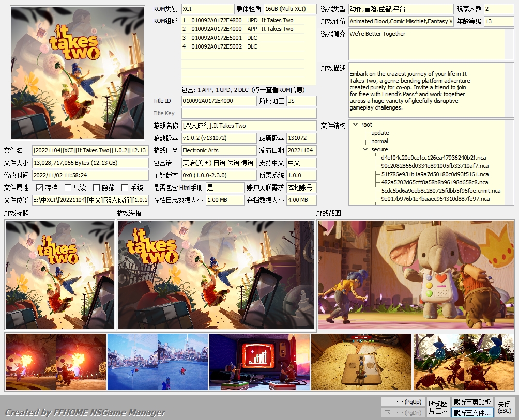
Task: Go to previous game with 上一个 (PgUp)
Action: pyautogui.click(x=403, y=402)
